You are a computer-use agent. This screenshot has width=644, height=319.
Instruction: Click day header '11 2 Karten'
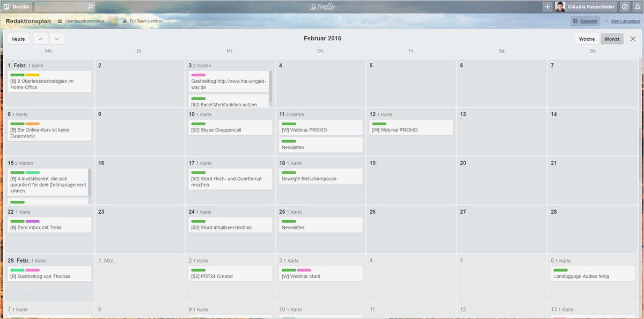point(291,114)
